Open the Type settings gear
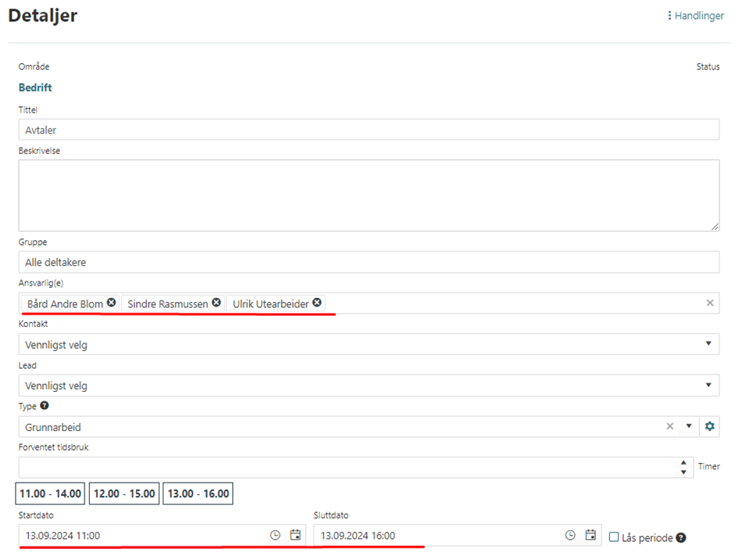The height and width of the screenshot is (560, 739). tap(709, 426)
